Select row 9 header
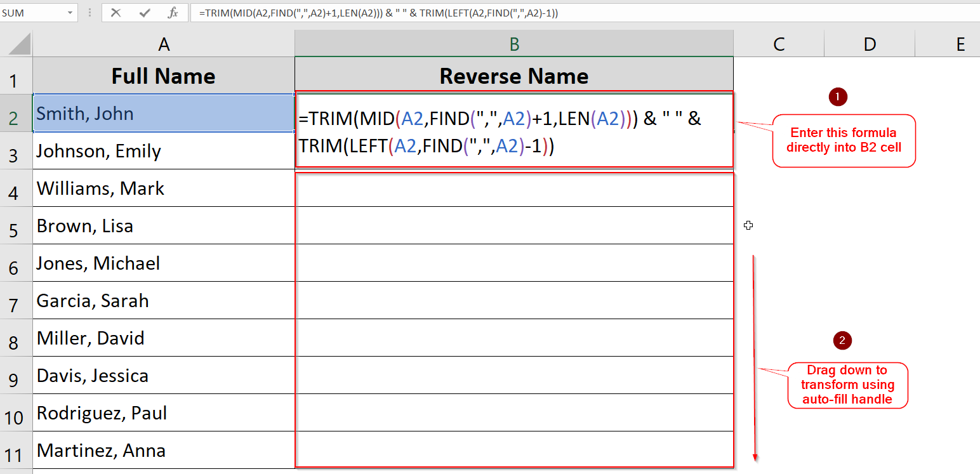The height and width of the screenshot is (474, 980). 16,375
